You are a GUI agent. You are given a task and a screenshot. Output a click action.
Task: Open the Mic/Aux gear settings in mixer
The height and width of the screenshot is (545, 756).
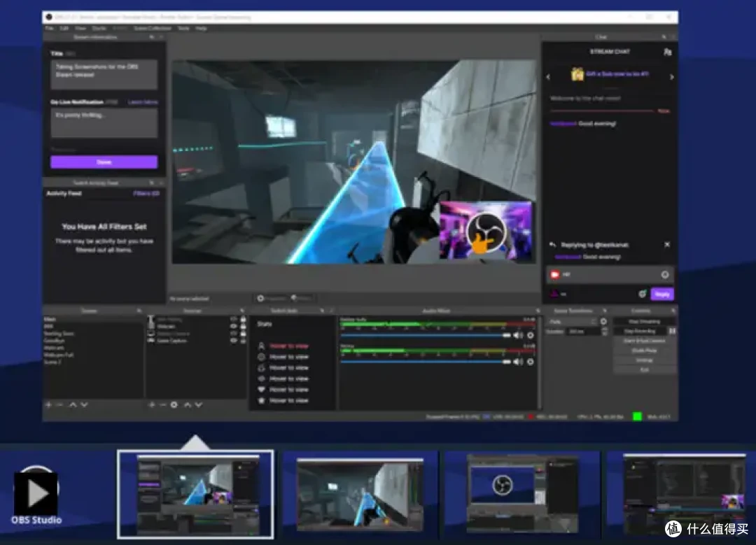[531, 362]
